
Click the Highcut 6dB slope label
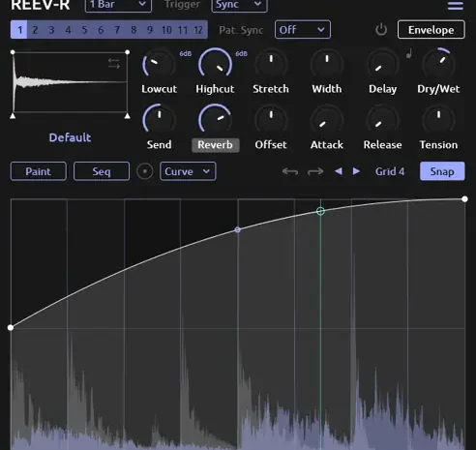click(242, 53)
